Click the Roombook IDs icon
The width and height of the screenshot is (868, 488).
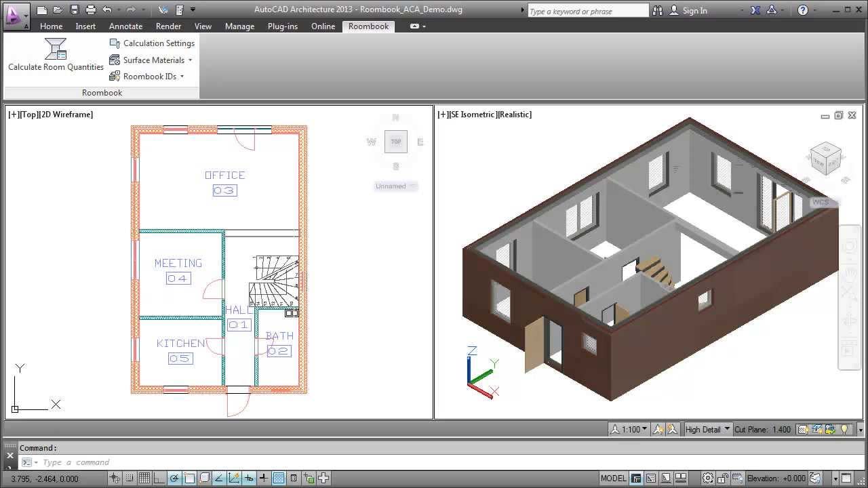(x=114, y=76)
